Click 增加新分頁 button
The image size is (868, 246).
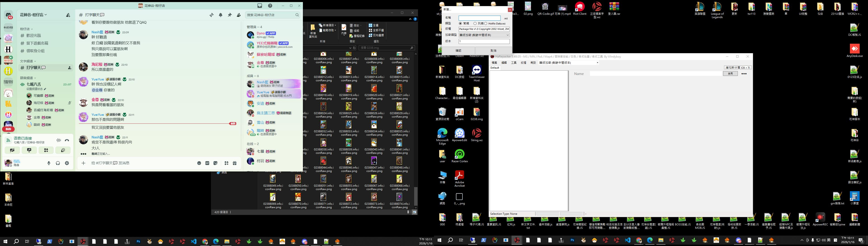(738, 68)
